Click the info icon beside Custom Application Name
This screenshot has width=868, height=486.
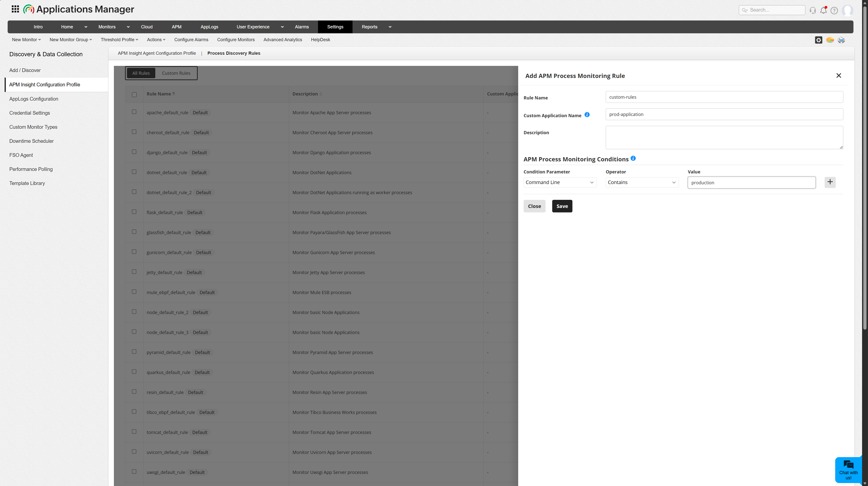pos(587,115)
